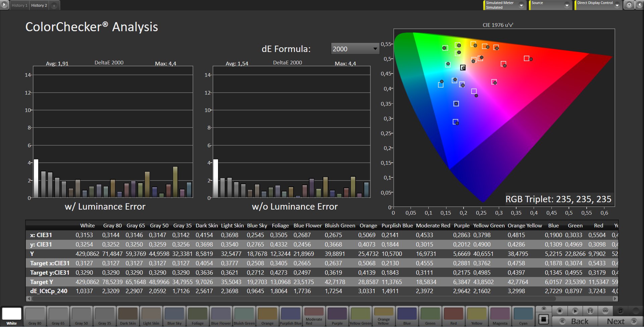This screenshot has width=644, height=327.
Task: Select the Gray 50 swatch
Action: (82, 316)
